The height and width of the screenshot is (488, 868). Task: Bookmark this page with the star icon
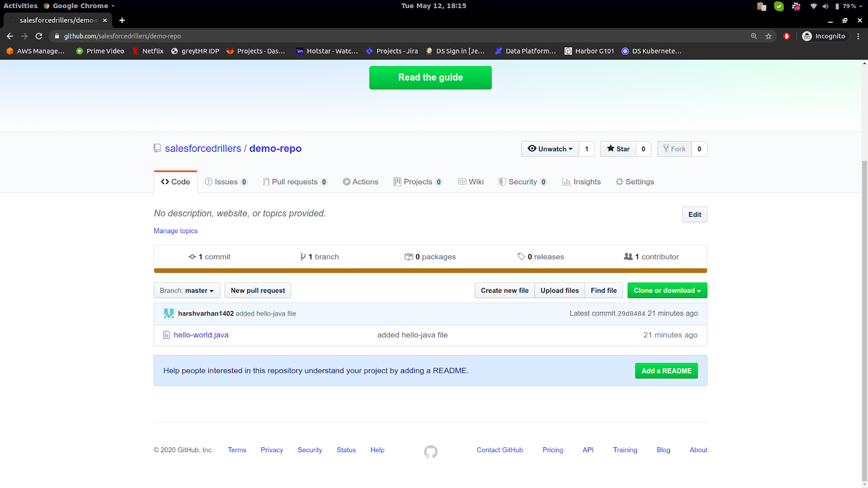tap(768, 36)
